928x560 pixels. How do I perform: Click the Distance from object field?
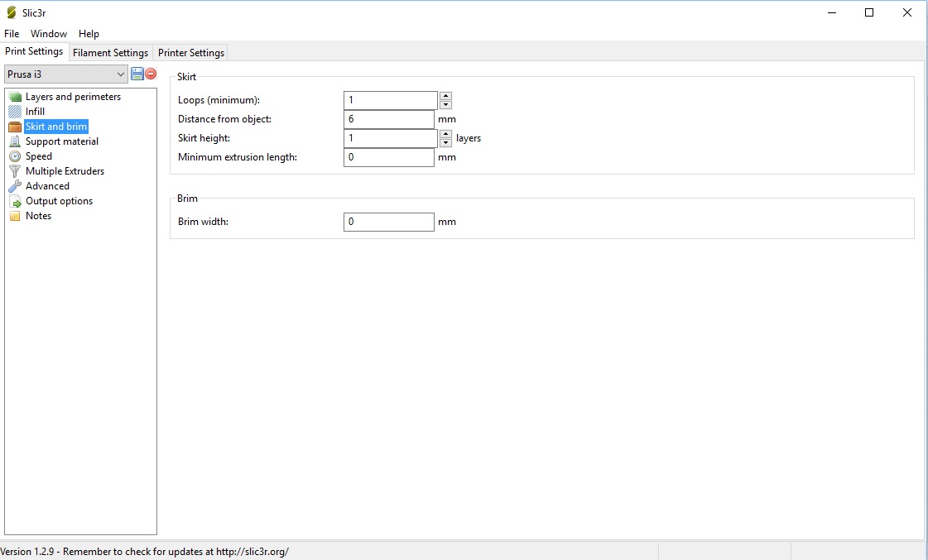click(x=388, y=119)
